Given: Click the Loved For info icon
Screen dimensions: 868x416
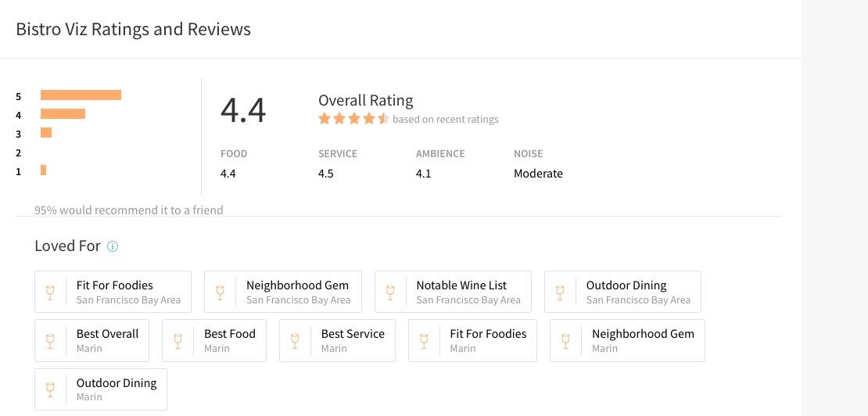Looking at the screenshot, I should pos(113,246).
